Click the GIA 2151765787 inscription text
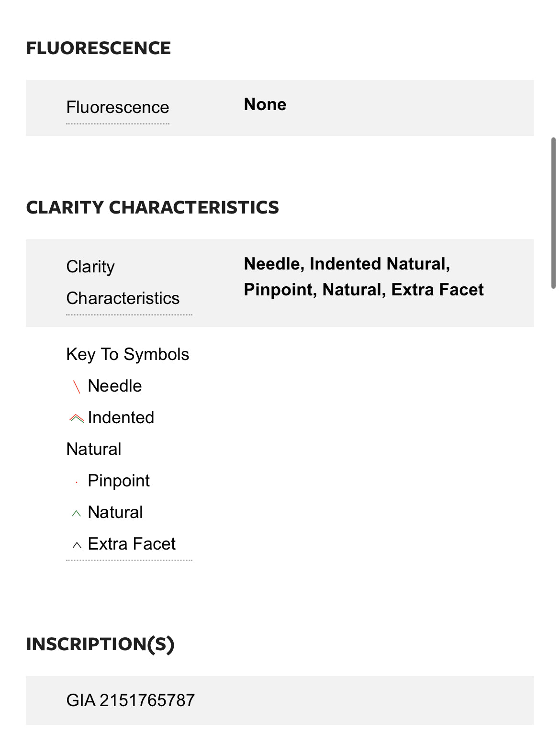The width and height of the screenshot is (560, 743). [x=131, y=700]
